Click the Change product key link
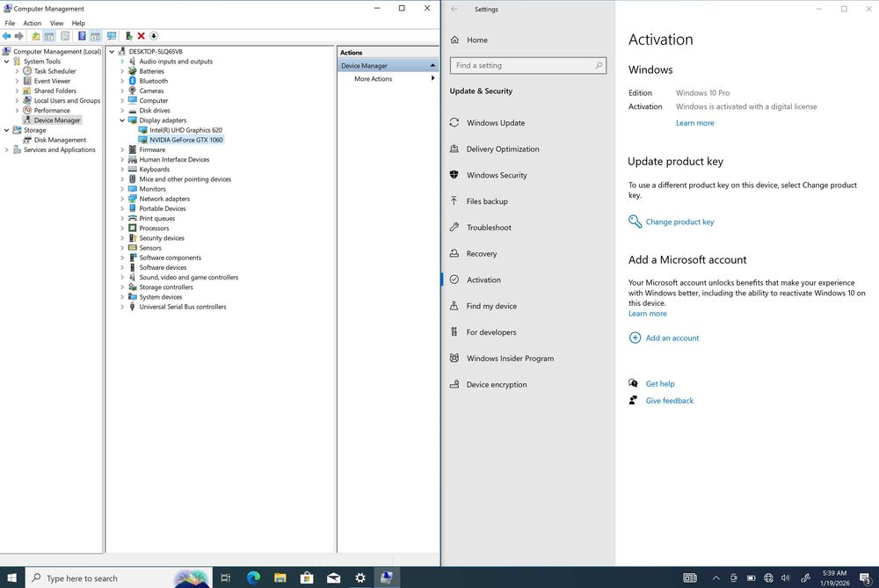 pyautogui.click(x=679, y=222)
